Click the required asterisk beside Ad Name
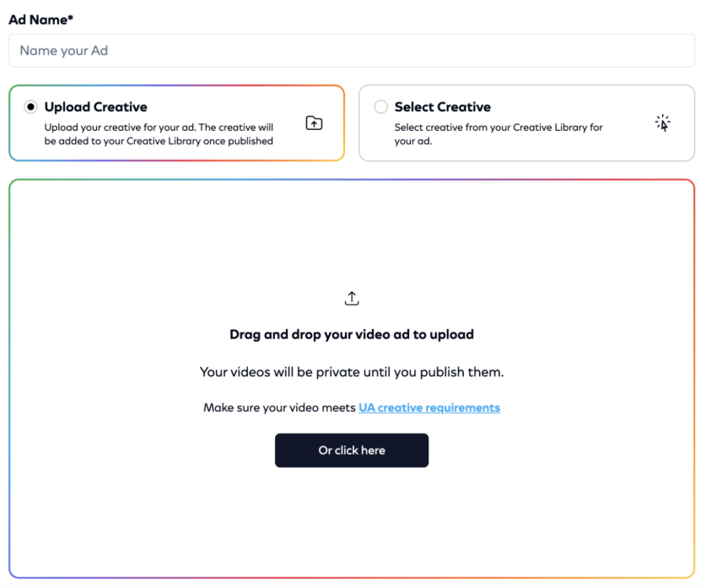 tap(70, 19)
